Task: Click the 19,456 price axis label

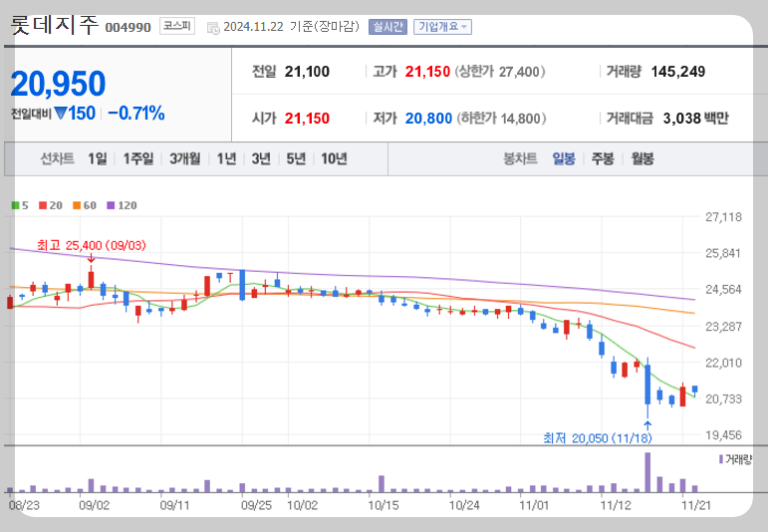Action: click(x=723, y=435)
